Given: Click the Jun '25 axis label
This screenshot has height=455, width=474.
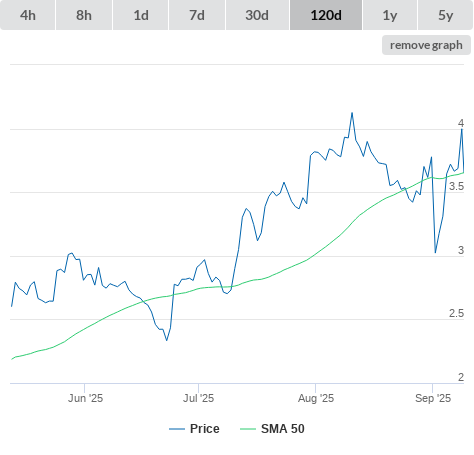Looking at the screenshot, I should tap(85, 398).
